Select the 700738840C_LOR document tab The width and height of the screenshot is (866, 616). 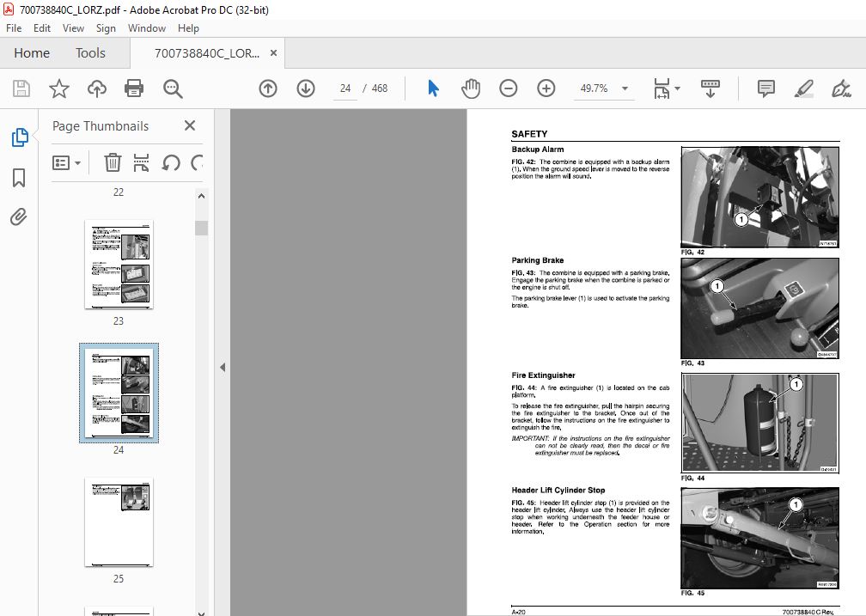(206, 53)
